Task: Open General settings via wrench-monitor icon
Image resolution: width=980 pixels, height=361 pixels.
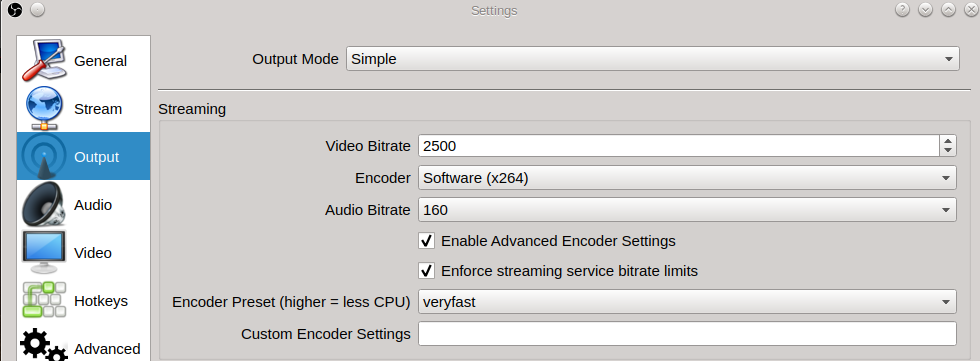Action: coord(44,61)
